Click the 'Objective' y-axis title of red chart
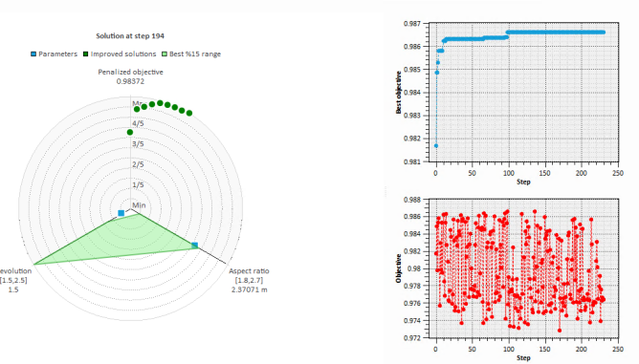Screen dimensions: 639x364 pos(399,268)
